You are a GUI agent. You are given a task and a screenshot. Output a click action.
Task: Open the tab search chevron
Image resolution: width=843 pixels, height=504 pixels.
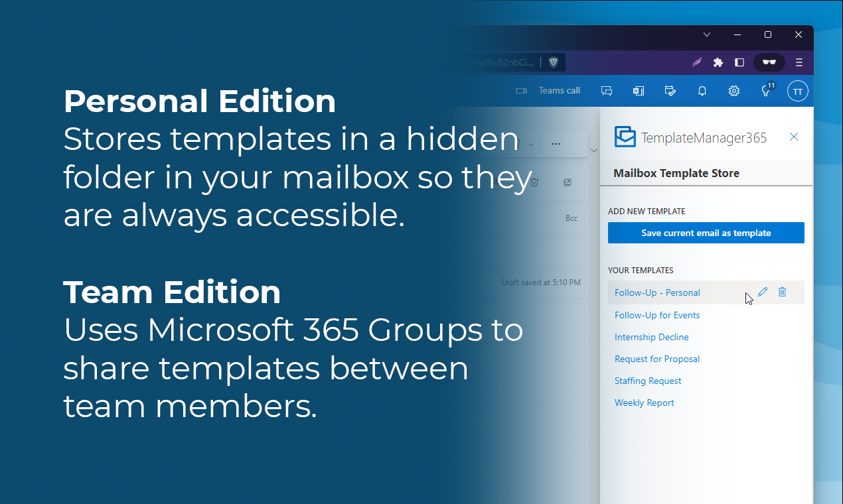[707, 34]
